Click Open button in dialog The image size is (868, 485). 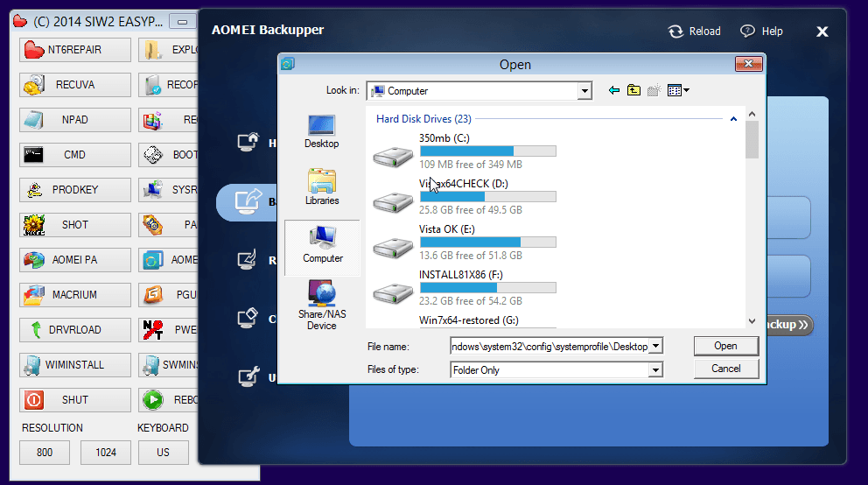725,346
